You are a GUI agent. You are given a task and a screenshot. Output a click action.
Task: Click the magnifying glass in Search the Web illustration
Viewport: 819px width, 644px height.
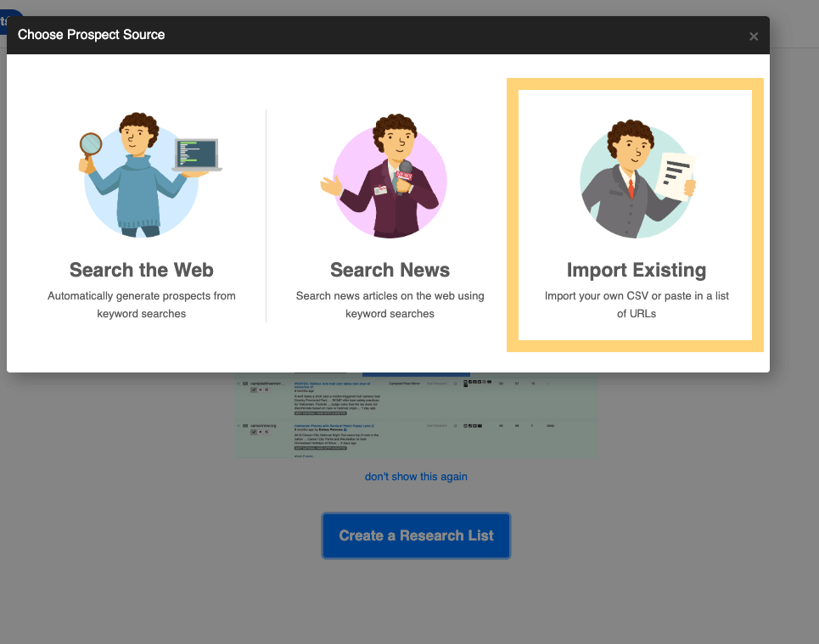click(x=91, y=145)
